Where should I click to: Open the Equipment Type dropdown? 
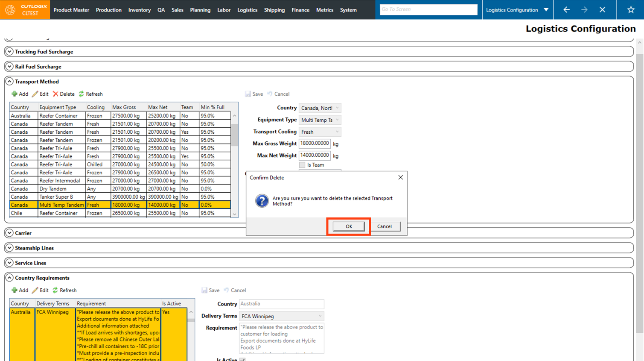[337, 120]
